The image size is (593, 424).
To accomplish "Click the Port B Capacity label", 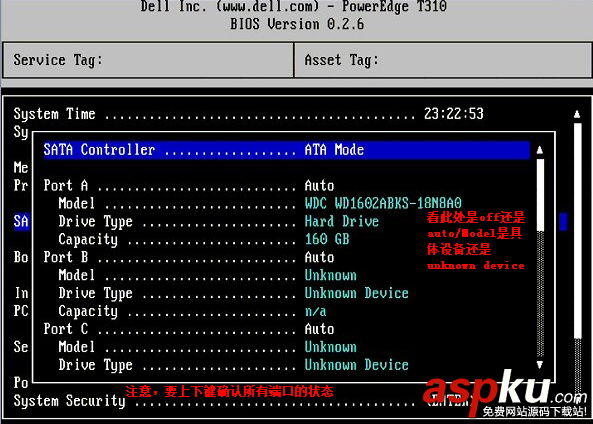I will click(x=88, y=311).
